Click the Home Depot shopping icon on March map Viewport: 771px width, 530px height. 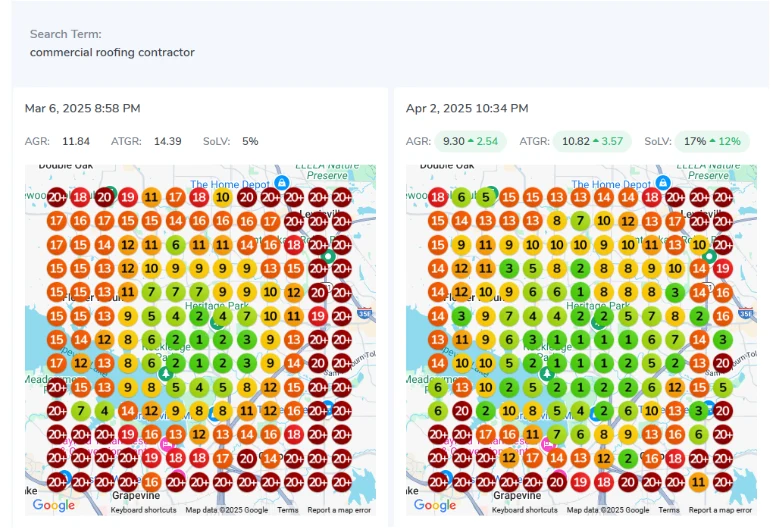point(282,183)
